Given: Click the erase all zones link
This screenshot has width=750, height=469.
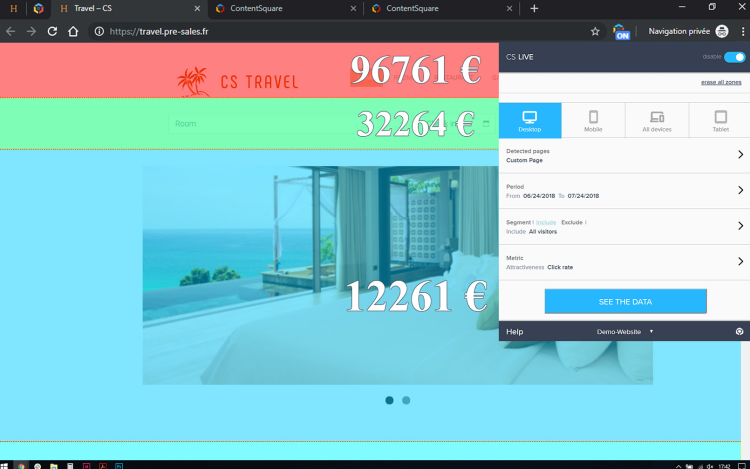Looking at the screenshot, I should (x=722, y=81).
